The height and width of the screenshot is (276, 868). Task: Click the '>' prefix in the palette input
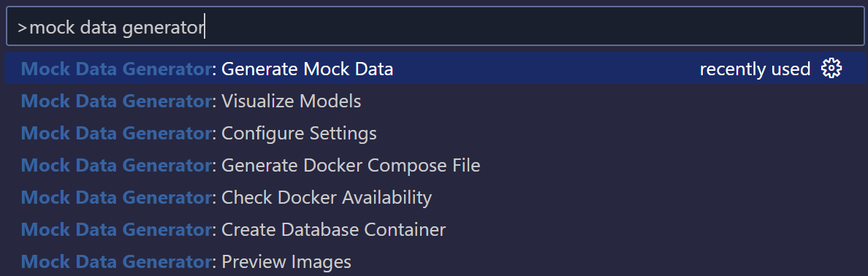coord(22,27)
